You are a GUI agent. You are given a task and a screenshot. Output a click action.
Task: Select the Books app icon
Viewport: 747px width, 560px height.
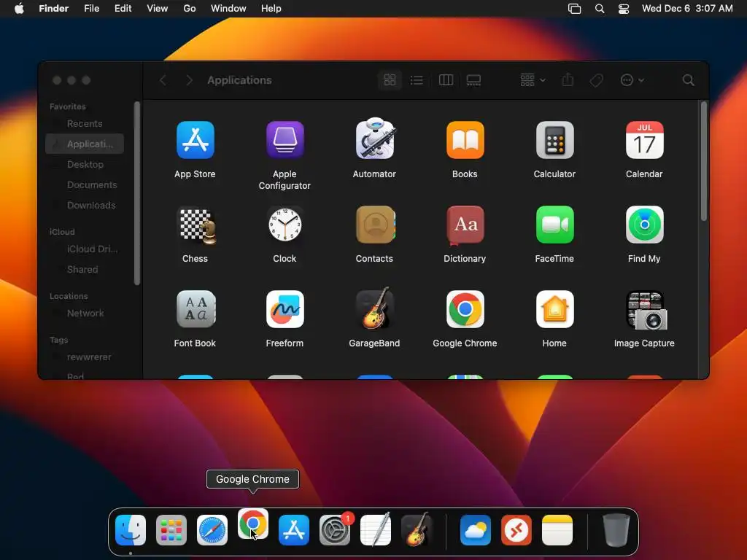(x=465, y=140)
